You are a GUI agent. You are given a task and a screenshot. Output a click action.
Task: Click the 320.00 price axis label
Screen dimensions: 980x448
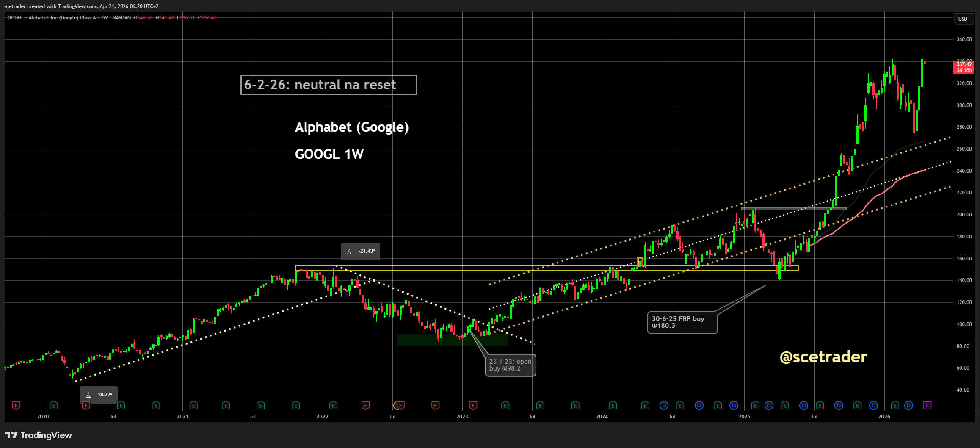[x=964, y=83]
